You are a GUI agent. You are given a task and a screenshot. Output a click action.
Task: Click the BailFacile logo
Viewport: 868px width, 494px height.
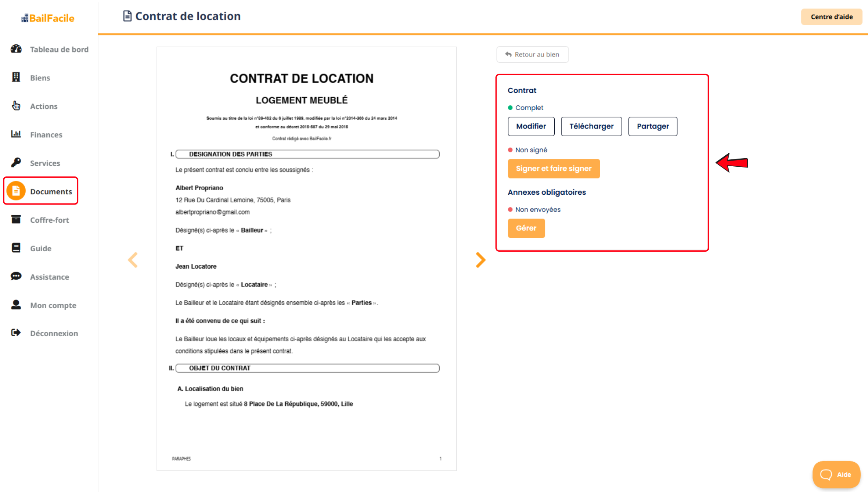[48, 18]
